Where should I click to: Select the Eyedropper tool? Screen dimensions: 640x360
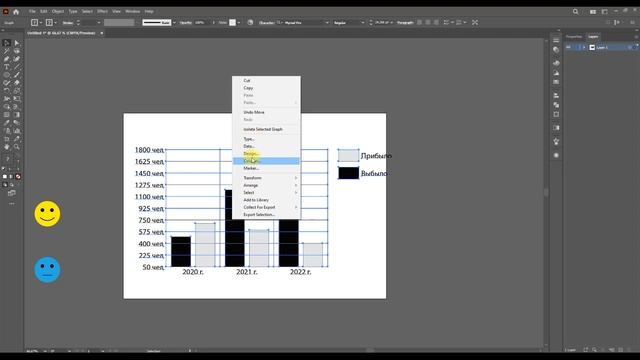(7, 123)
